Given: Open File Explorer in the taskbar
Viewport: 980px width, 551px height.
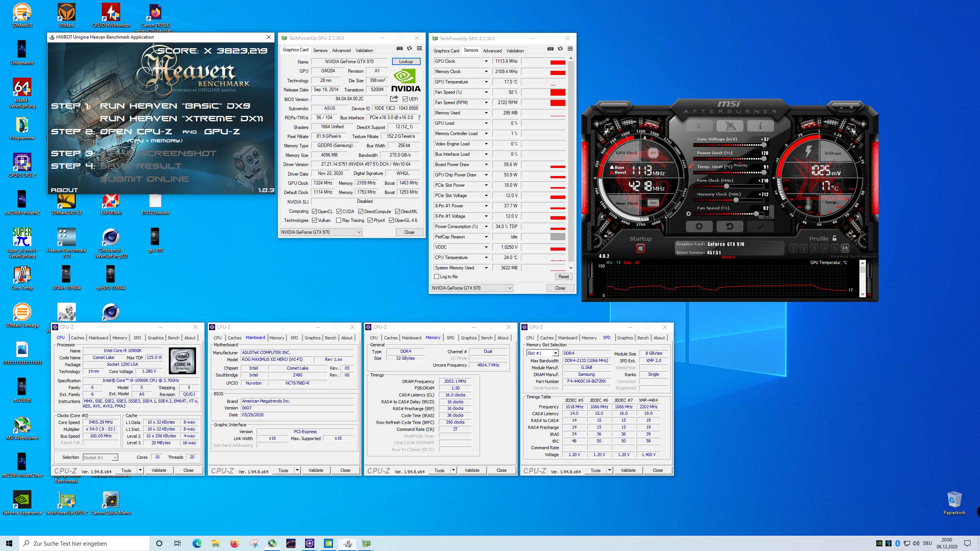Looking at the screenshot, I should 216,543.
